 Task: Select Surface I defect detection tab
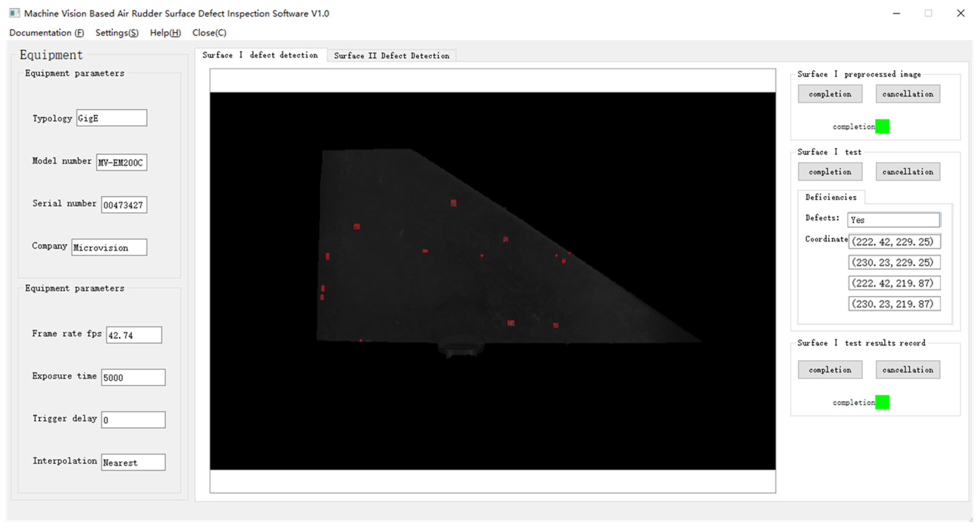[260, 55]
